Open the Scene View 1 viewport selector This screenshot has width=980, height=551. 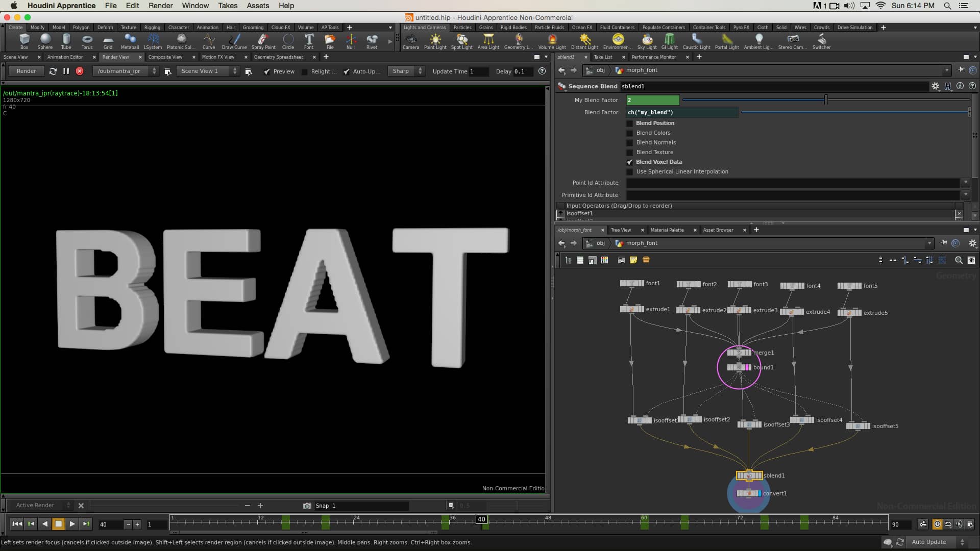[234, 71]
